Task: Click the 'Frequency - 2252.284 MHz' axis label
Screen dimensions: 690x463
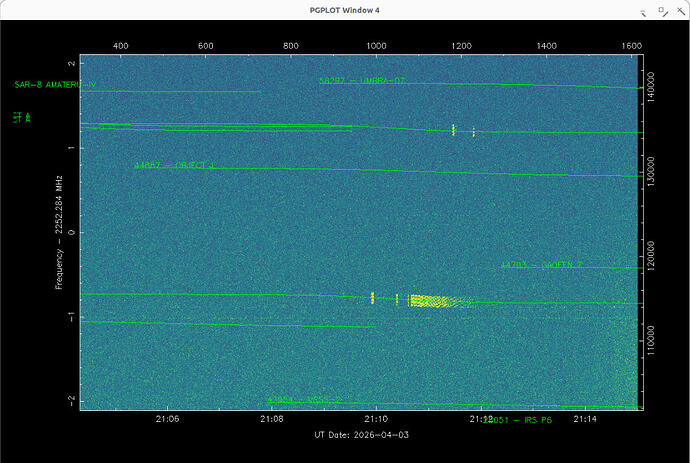Action: [x=59, y=232]
